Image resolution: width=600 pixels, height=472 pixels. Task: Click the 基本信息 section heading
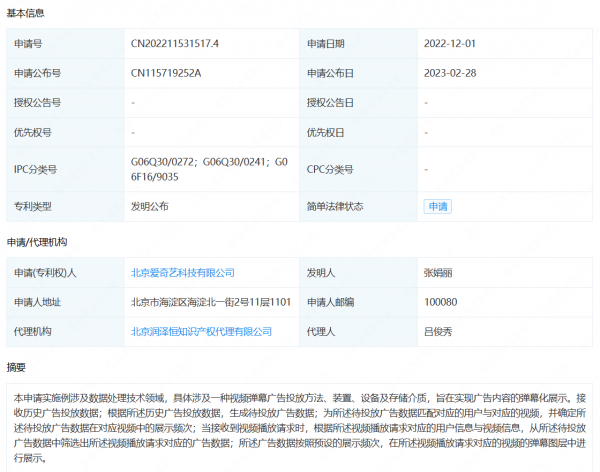coord(25,13)
